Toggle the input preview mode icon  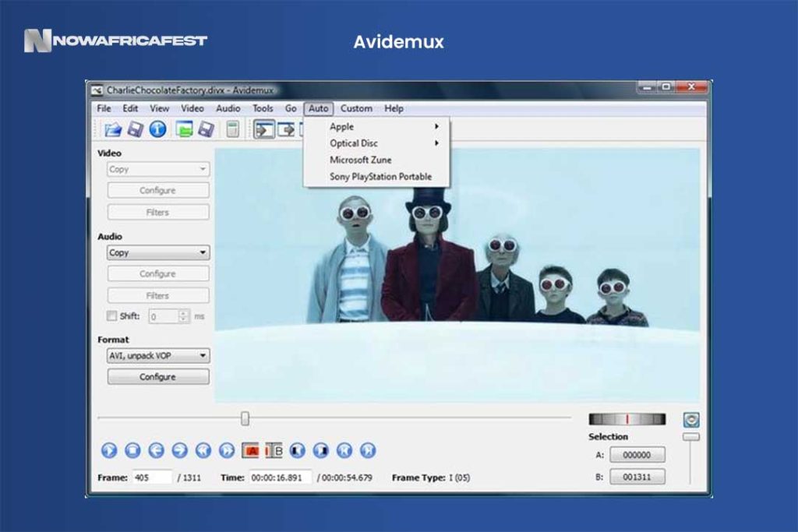pyautogui.click(x=264, y=130)
